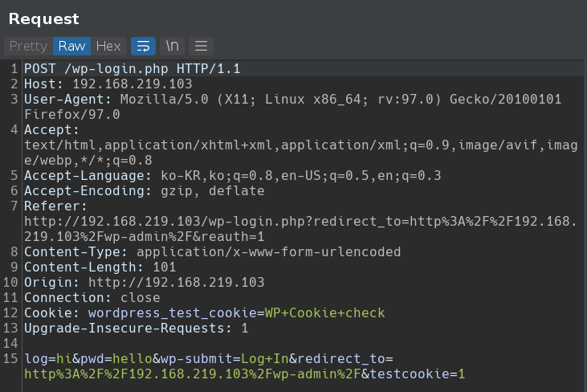Toggle line wrap icon button
587x392 pixels.
[144, 46]
